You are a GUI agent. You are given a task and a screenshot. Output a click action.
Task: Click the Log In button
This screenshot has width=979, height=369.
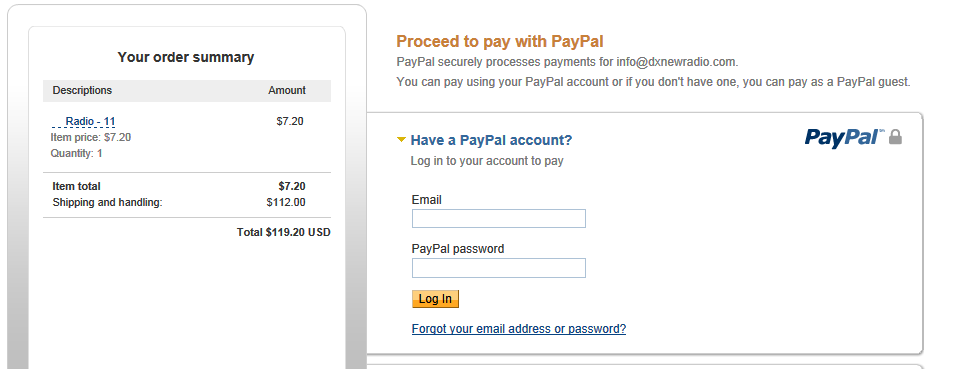435,299
